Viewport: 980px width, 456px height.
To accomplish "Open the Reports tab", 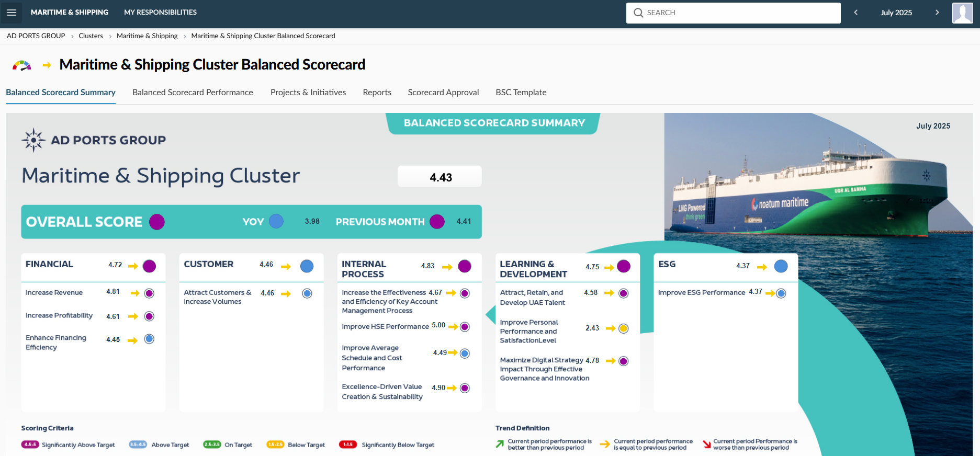I will point(377,92).
